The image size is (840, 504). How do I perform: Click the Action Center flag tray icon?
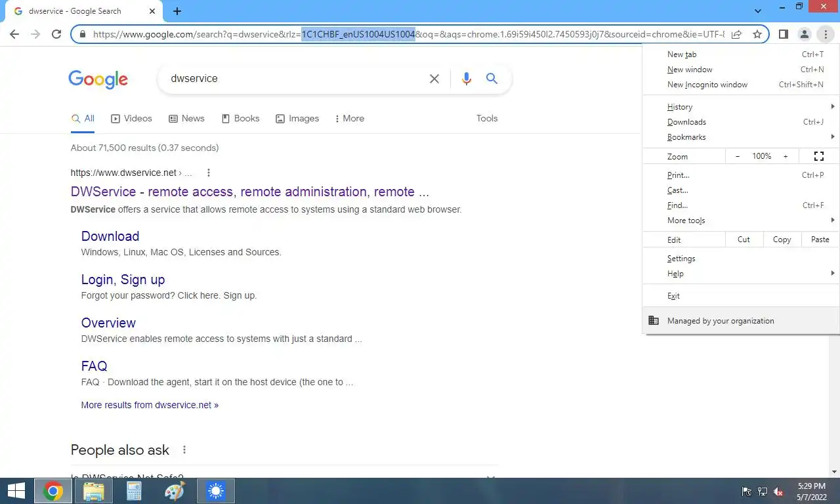[x=746, y=492]
